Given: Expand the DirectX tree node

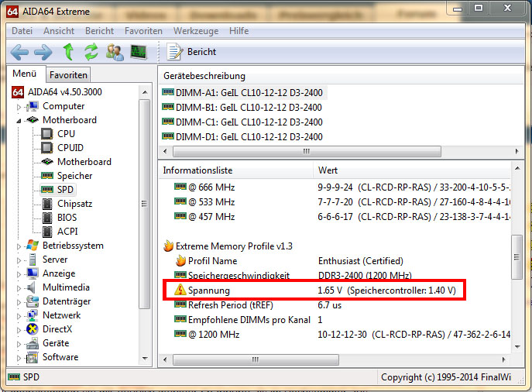Looking at the screenshot, I should coord(19,330).
